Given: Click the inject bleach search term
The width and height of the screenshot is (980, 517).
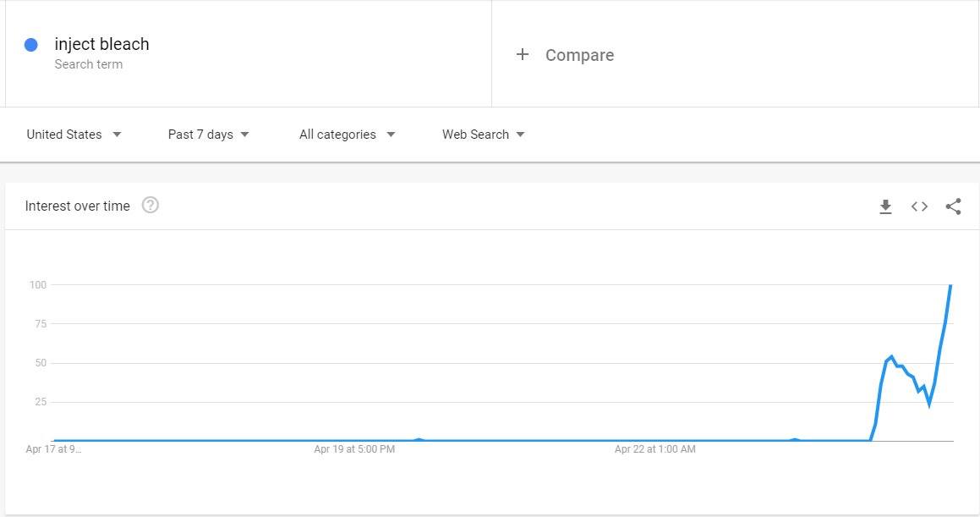Looking at the screenshot, I should point(101,44).
